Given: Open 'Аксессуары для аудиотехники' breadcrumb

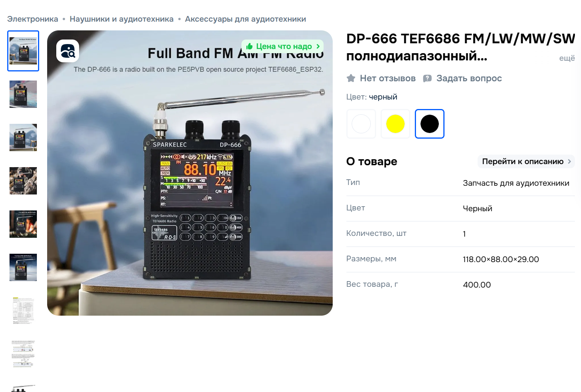Looking at the screenshot, I should tap(245, 19).
